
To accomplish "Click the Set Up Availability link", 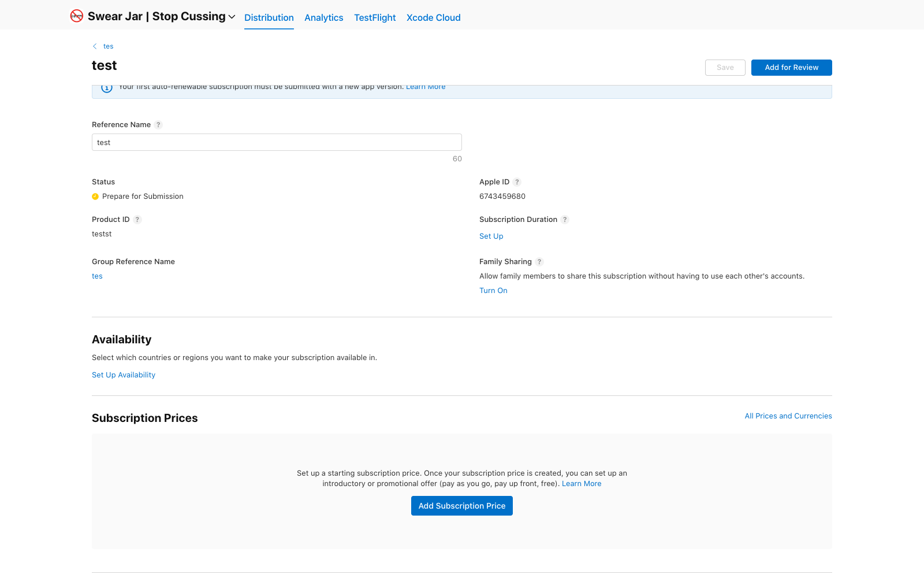I will (x=124, y=375).
